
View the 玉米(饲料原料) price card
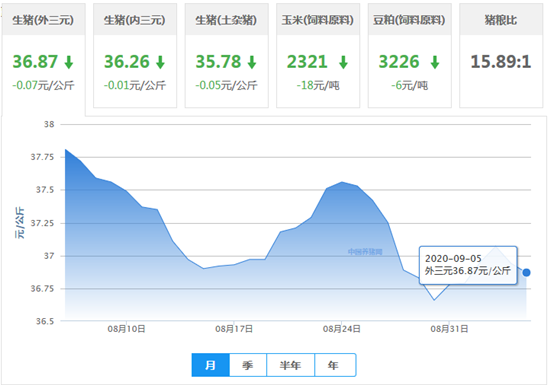coord(318,56)
